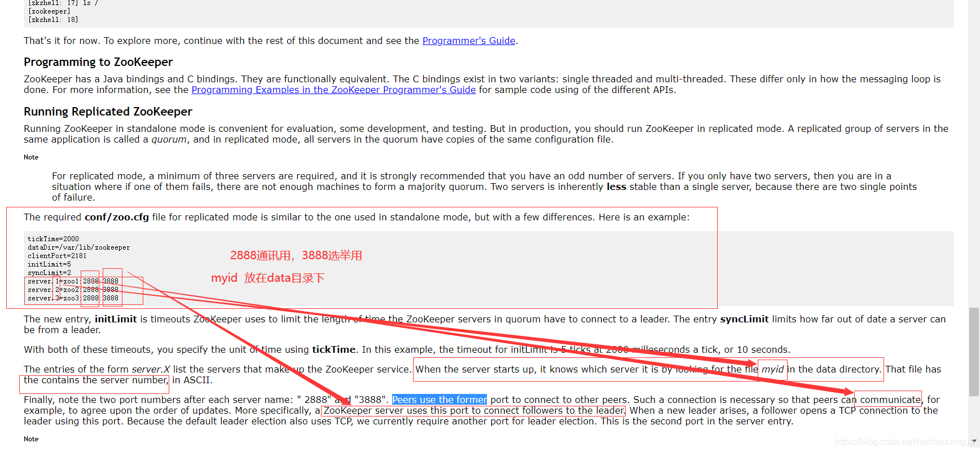Click the scrollbar down arrow at bottom
980x452 pixels.
[974, 442]
